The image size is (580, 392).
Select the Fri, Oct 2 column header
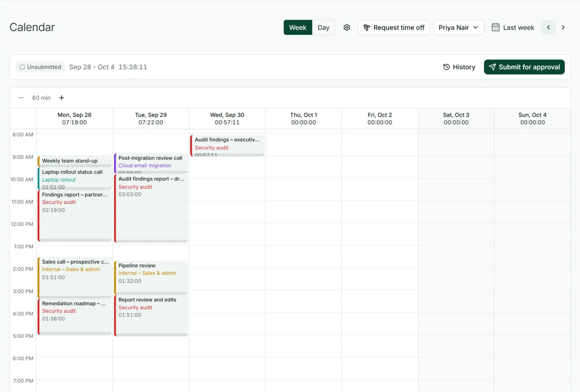pos(380,118)
